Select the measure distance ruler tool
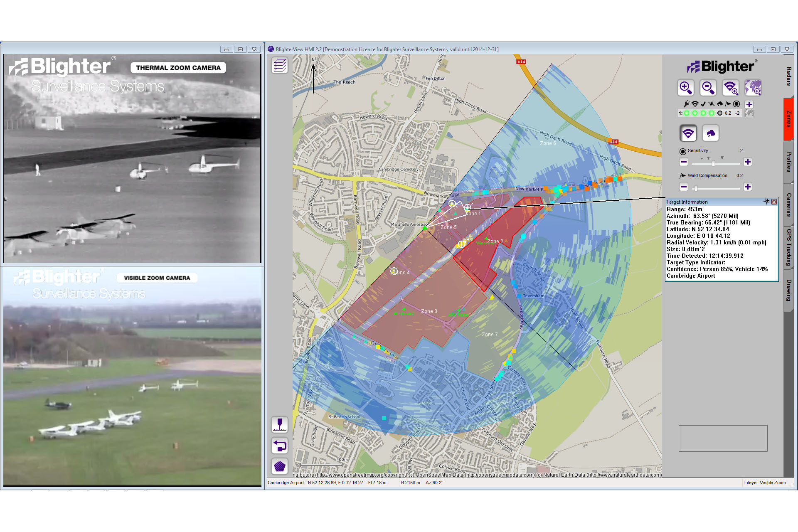Screen dimensions: 798x532 [280, 424]
